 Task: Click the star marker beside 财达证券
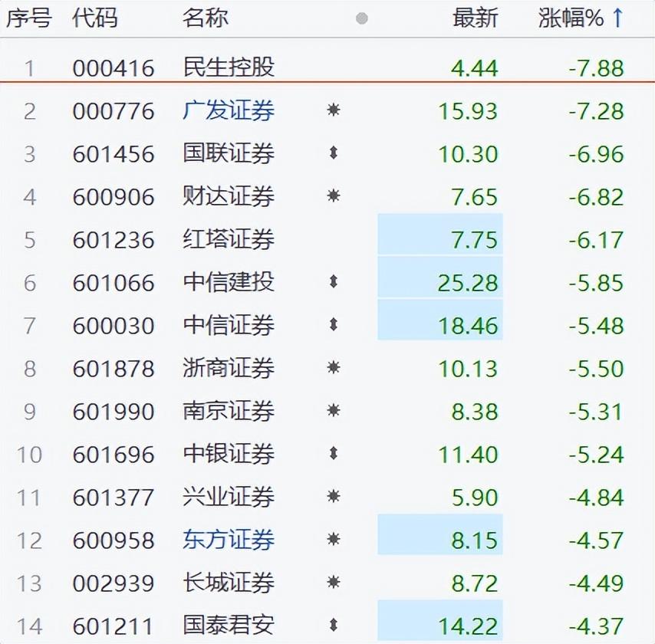(x=334, y=195)
